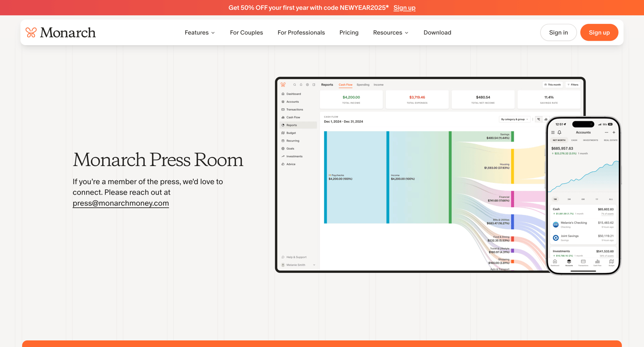Click the Sign in button

tap(558, 32)
